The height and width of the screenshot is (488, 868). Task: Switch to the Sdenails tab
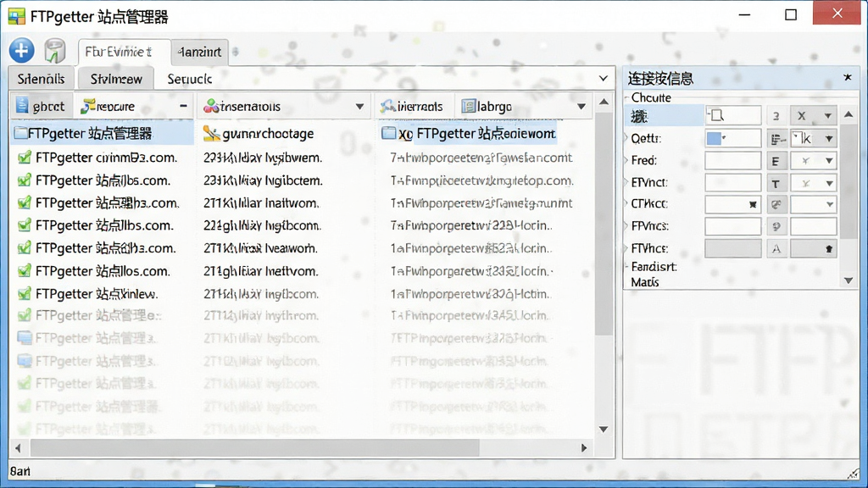[41, 79]
